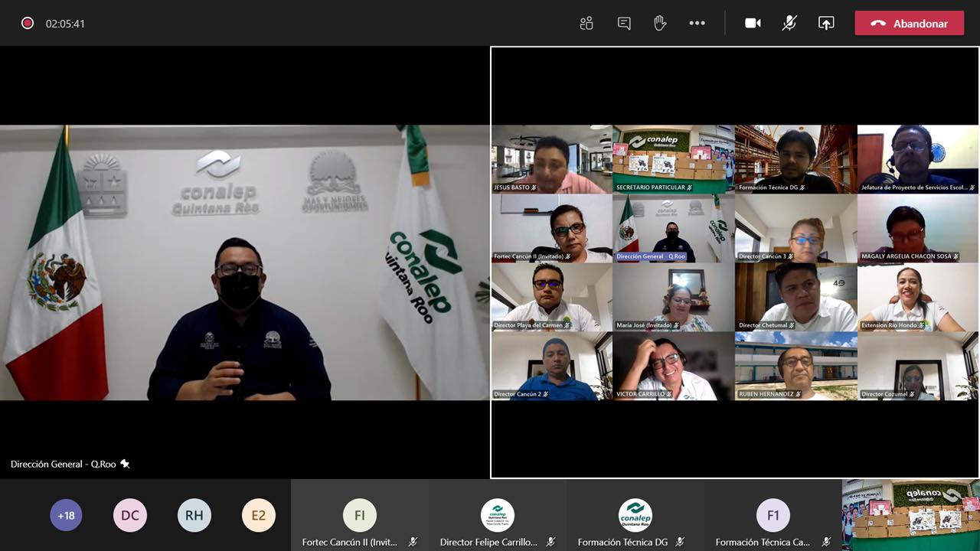Click the raise hand icon

pyautogui.click(x=660, y=23)
